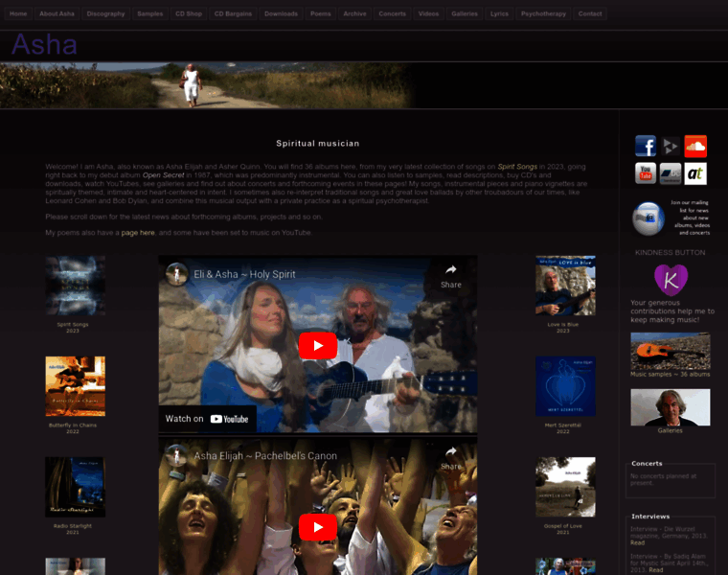Click the mailing list globe icon
The image size is (728, 575).
coord(648,218)
